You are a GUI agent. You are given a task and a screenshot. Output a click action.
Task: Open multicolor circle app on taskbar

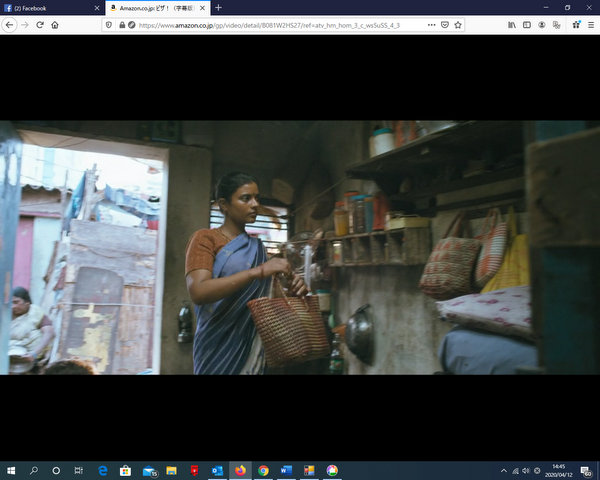click(332, 470)
